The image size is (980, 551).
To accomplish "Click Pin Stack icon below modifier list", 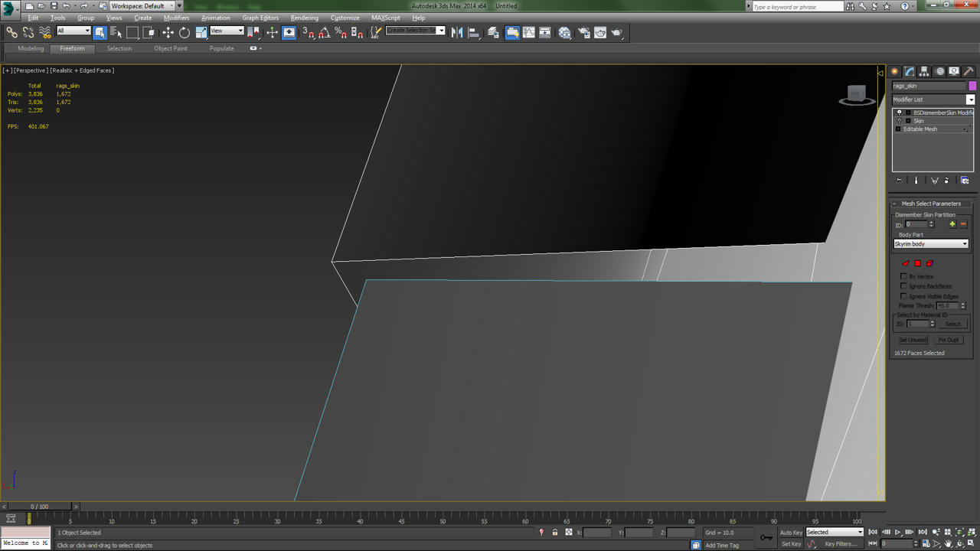I will (x=899, y=181).
